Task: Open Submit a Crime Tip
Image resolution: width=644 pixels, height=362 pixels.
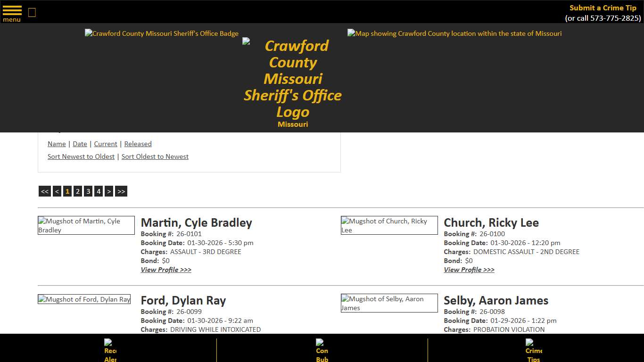Action: pos(603,8)
